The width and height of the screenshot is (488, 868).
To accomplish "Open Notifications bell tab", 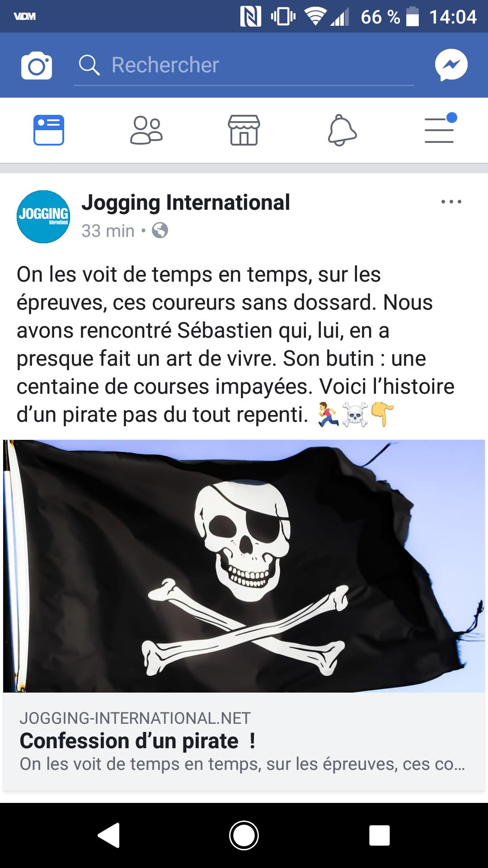I will tap(342, 130).
